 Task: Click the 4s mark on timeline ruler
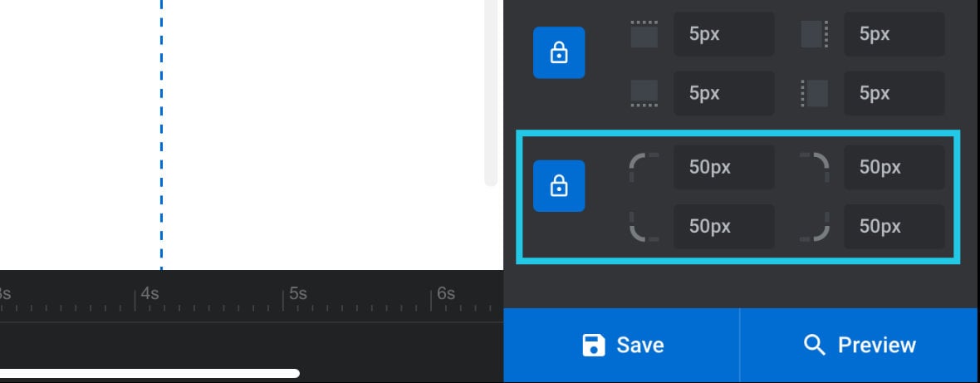(x=149, y=293)
